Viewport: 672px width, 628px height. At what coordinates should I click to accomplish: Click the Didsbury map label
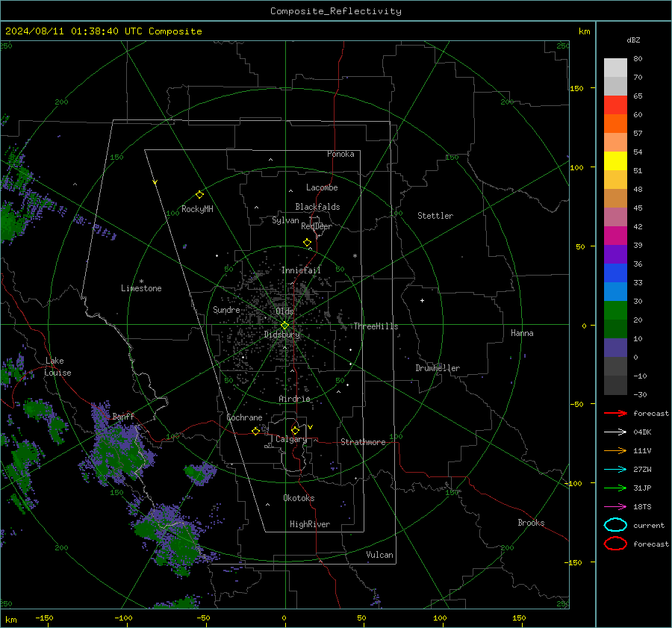pos(282,335)
